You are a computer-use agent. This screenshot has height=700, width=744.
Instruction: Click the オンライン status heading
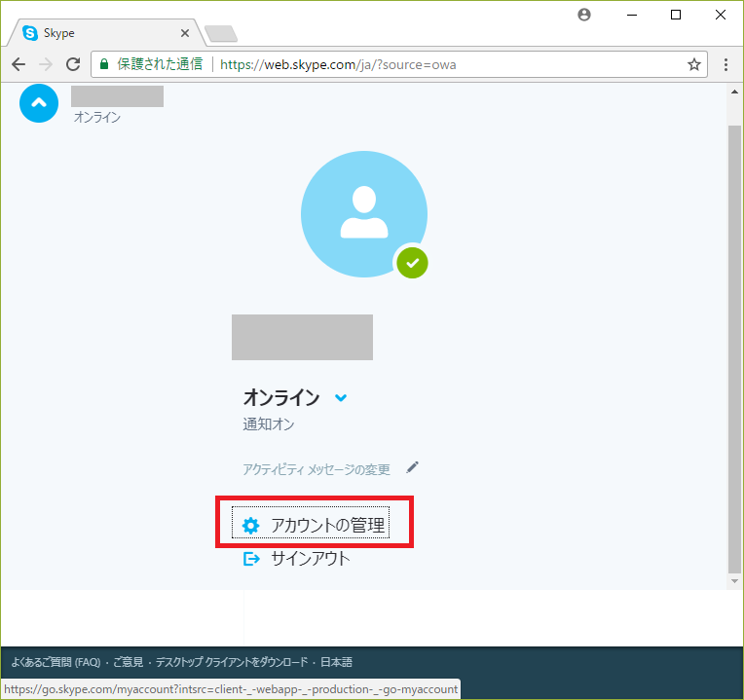point(281,397)
